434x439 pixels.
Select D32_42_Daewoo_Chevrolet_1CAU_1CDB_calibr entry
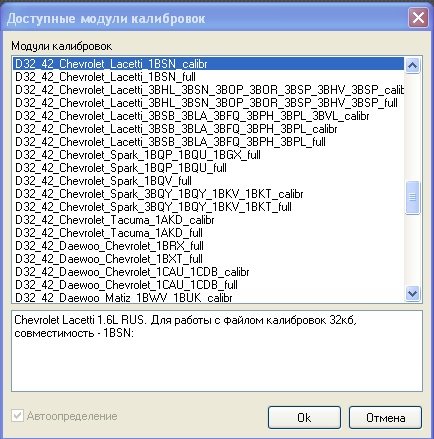tap(208, 272)
